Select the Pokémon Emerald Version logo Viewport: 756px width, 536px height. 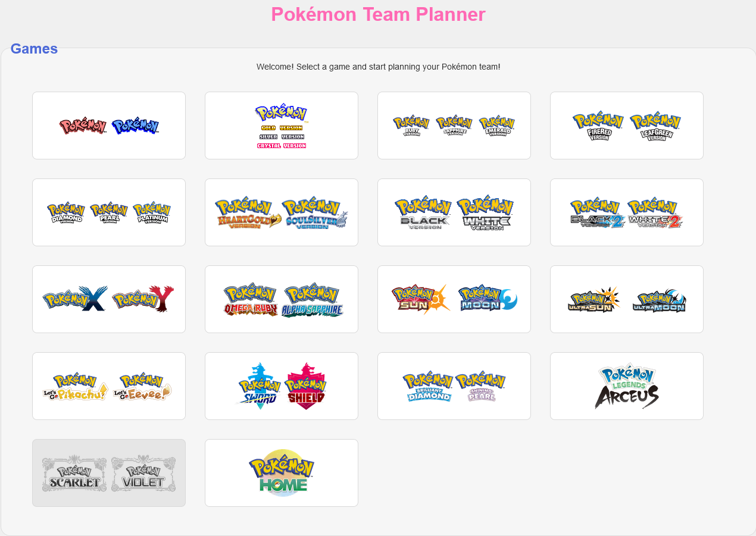497,126
